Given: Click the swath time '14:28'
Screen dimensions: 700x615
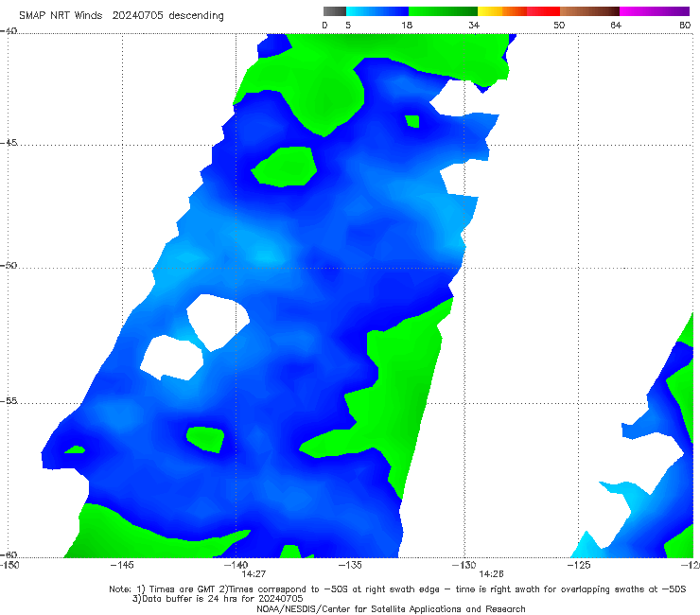Looking at the screenshot, I should coord(491,574).
